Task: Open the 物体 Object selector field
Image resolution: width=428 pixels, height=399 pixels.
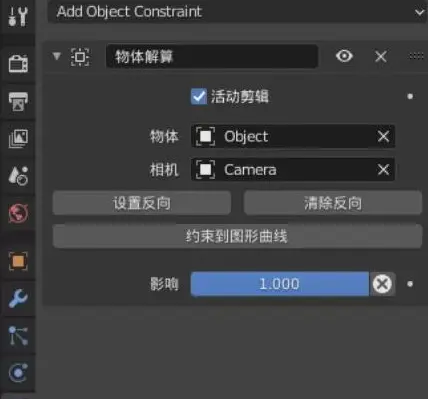Action: 293,136
